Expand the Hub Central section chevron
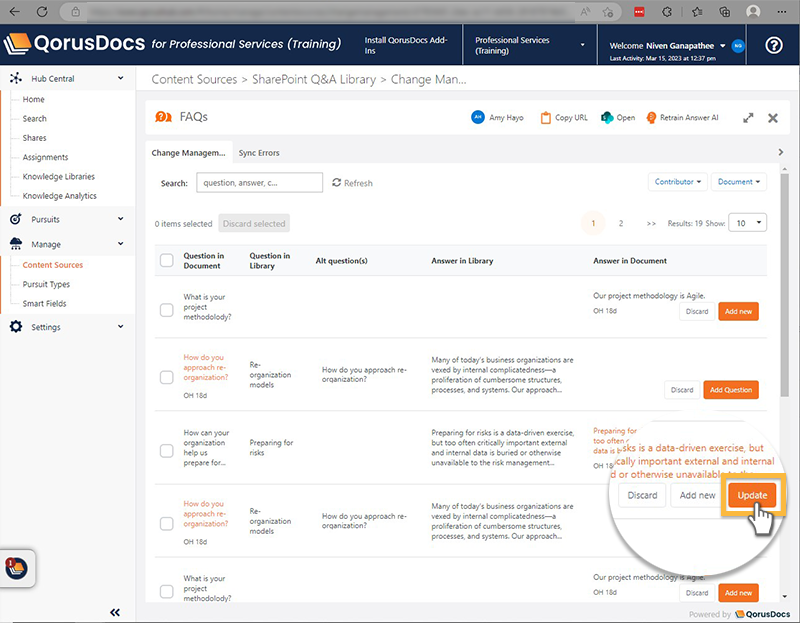The height and width of the screenshot is (623, 800). point(120,78)
